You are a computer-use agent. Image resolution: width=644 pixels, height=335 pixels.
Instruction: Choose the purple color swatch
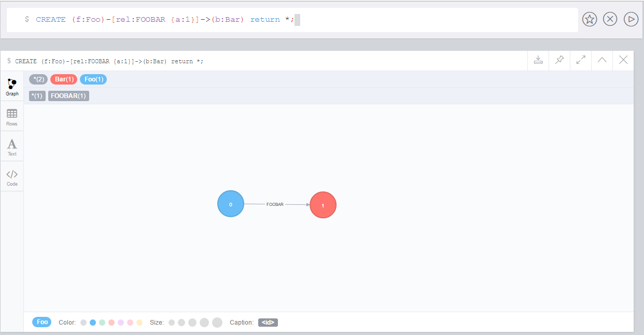click(x=121, y=323)
